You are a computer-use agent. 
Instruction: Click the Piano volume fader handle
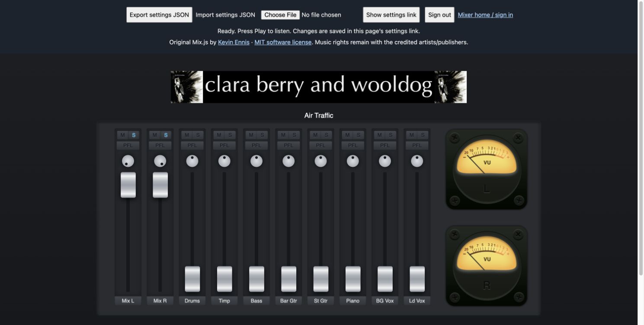click(x=353, y=279)
